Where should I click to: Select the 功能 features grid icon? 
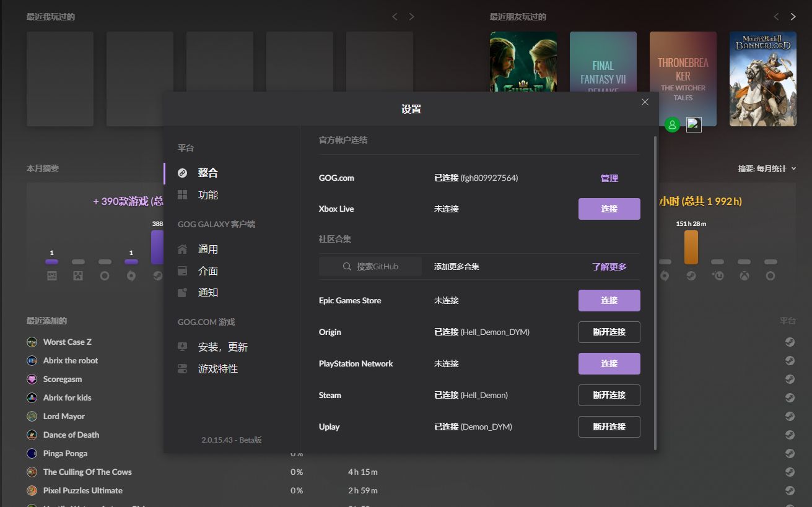point(182,195)
